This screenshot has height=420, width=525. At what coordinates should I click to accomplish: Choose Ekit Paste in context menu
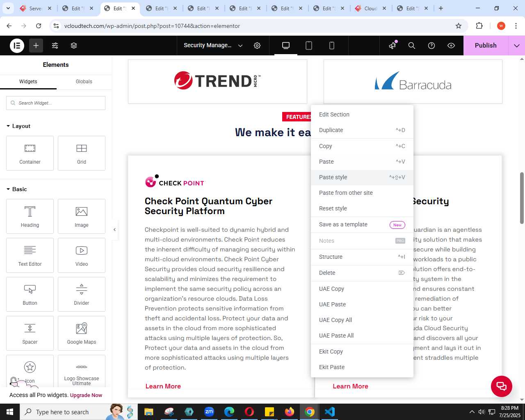tap(362, 367)
